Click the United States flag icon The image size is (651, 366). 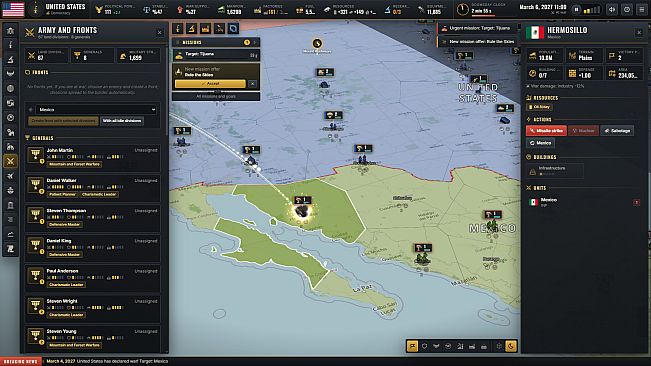point(13,9)
